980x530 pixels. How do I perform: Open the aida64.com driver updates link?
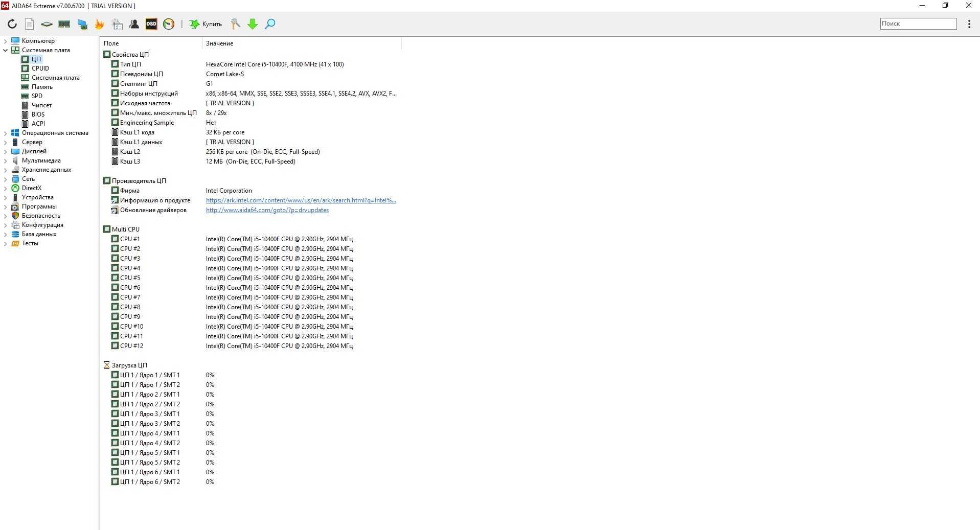[267, 210]
